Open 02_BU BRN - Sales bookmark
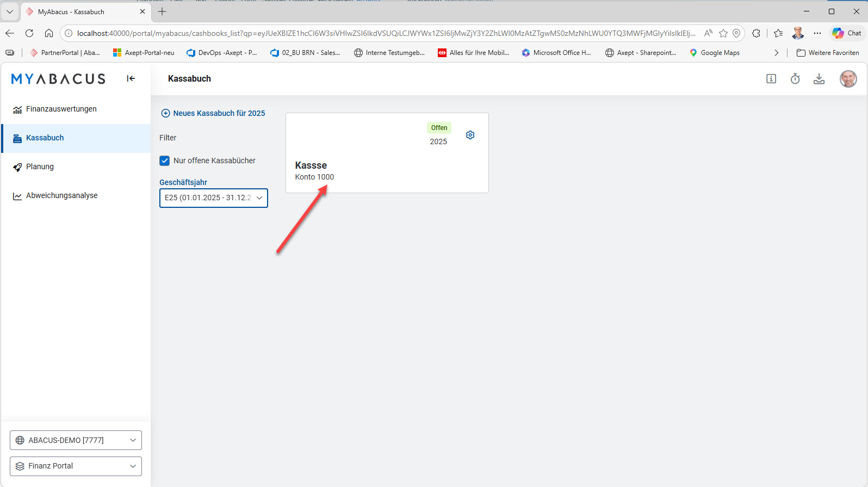The image size is (868, 487). pyautogui.click(x=305, y=53)
